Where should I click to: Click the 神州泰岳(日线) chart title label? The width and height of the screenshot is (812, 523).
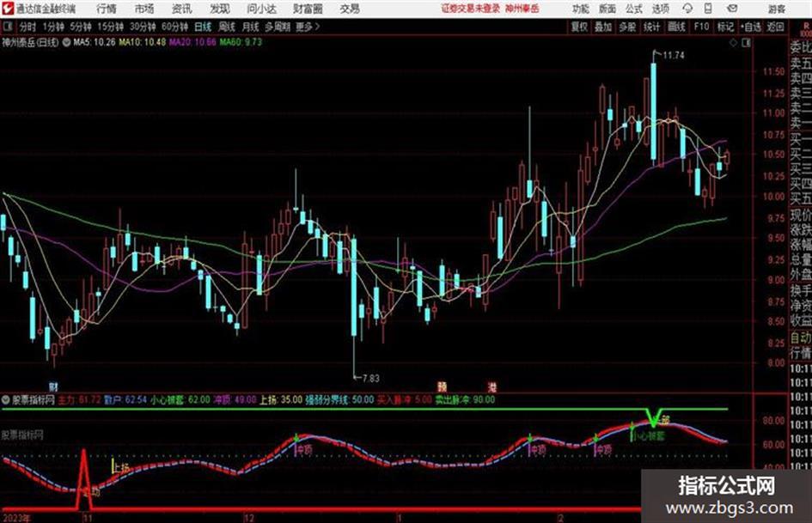point(31,42)
